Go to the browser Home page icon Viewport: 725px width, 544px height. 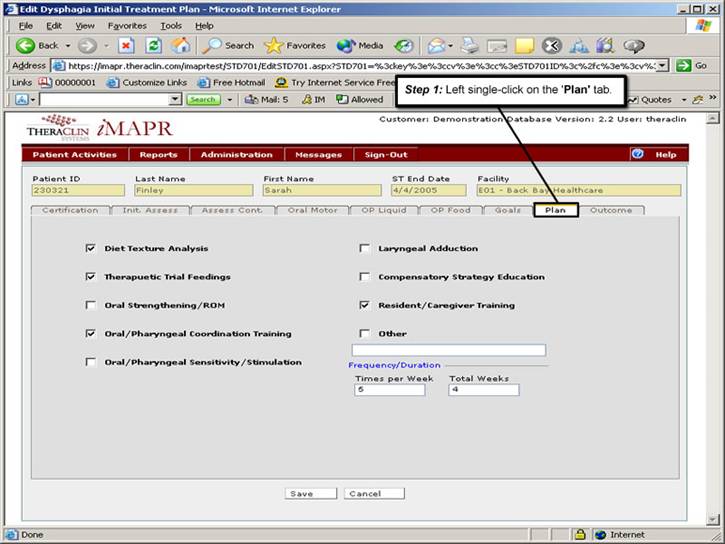point(180,46)
